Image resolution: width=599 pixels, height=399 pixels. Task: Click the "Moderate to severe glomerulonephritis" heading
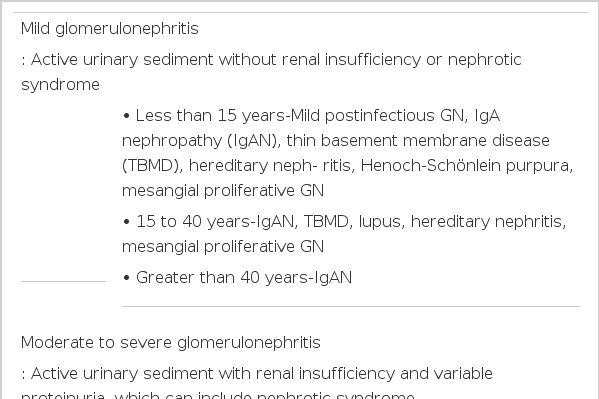click(171, 342)
